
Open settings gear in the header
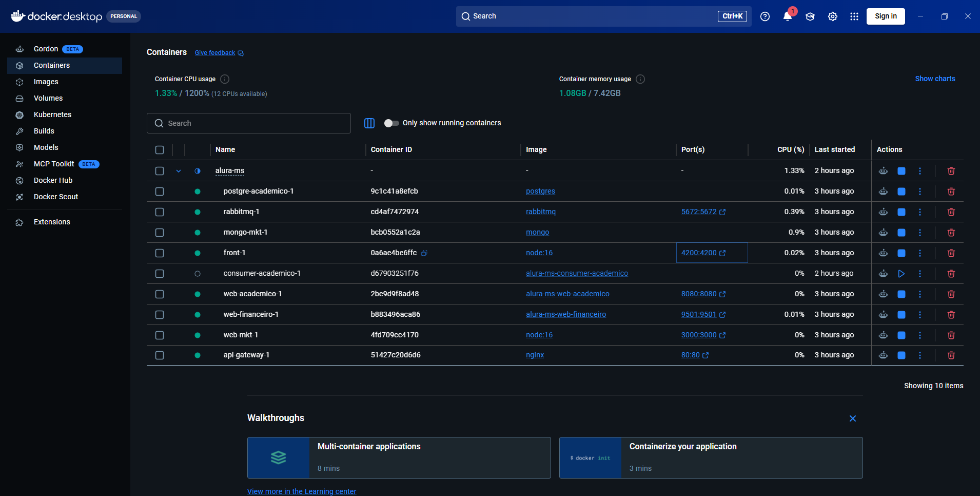pyautogui.click(x=832, y=16)
